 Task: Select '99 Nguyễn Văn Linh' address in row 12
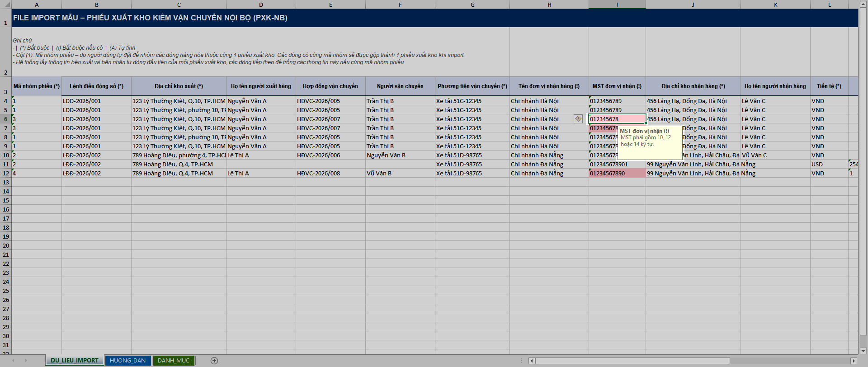click(x=693, y=173)
